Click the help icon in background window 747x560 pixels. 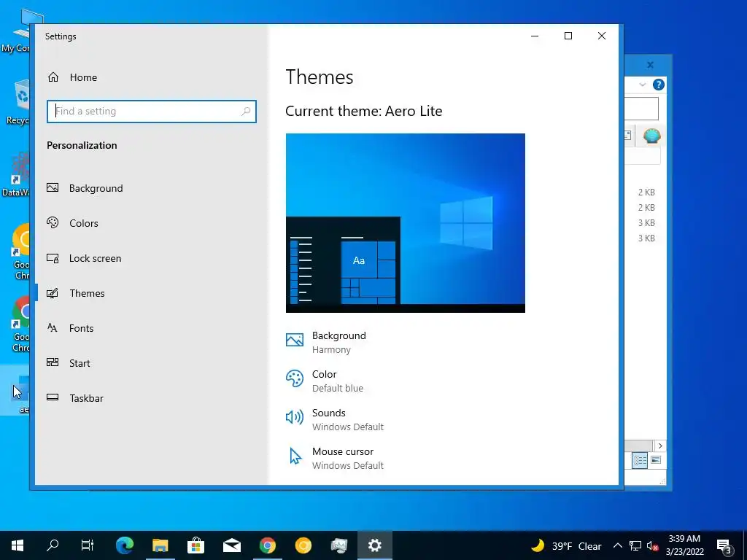(659, 85)
